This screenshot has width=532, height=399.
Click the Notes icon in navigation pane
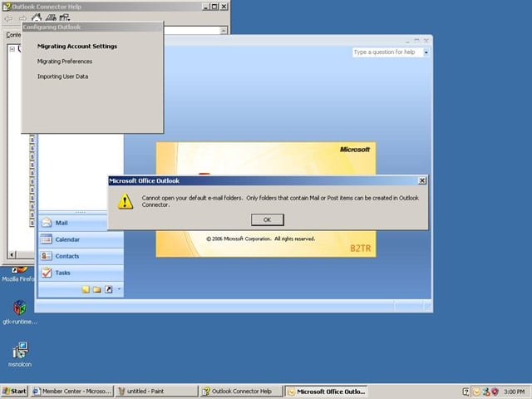(86, 289)
